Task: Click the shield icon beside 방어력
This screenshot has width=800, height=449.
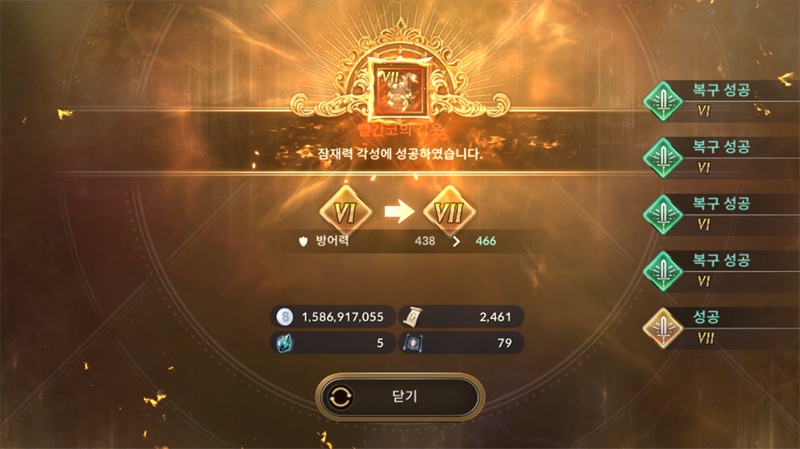Action: click(x=303, y=241)
